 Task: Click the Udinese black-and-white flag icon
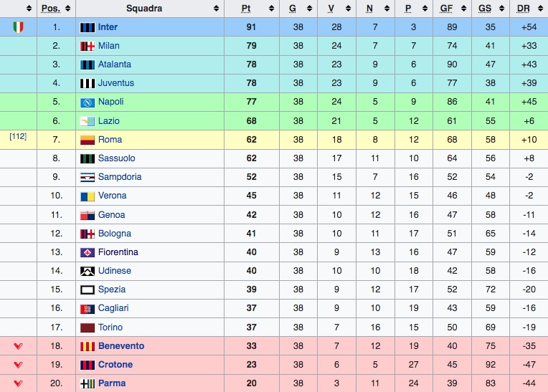coord(88,271)
